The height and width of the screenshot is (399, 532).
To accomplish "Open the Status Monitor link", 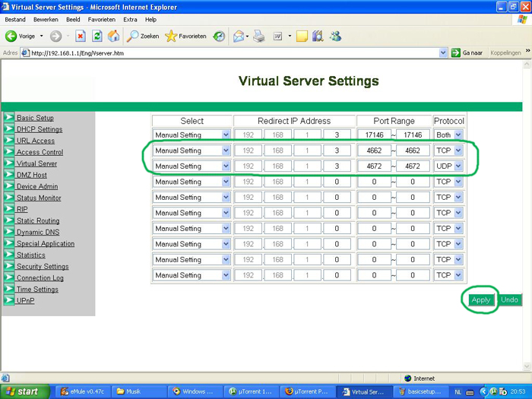I will (x=39, y=198).
